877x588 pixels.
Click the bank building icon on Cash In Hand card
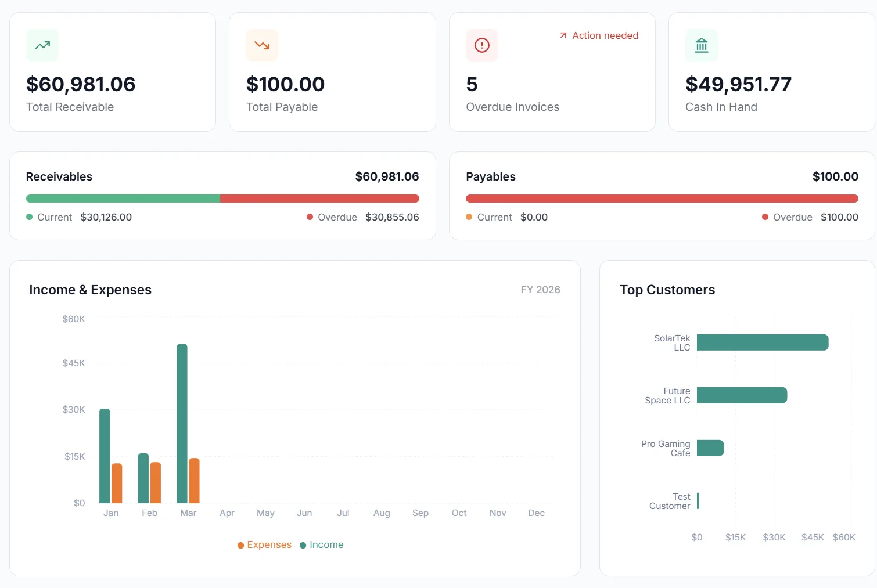point(702,45)
